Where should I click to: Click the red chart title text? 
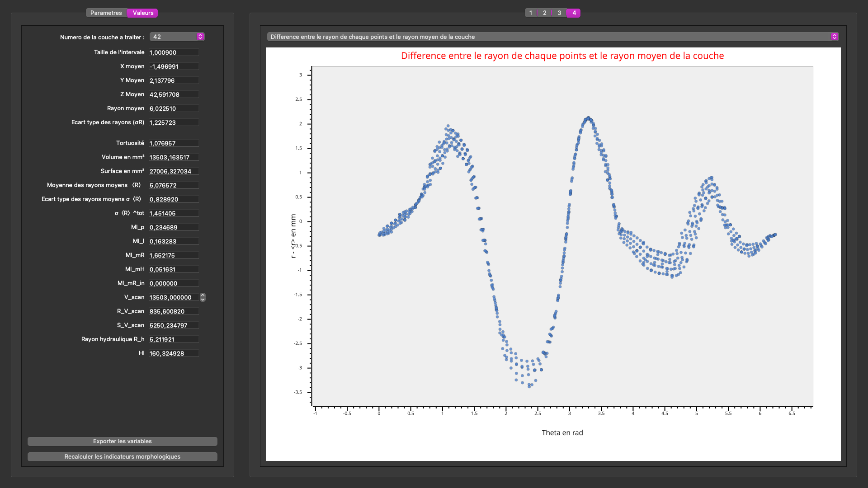[562, 56]
